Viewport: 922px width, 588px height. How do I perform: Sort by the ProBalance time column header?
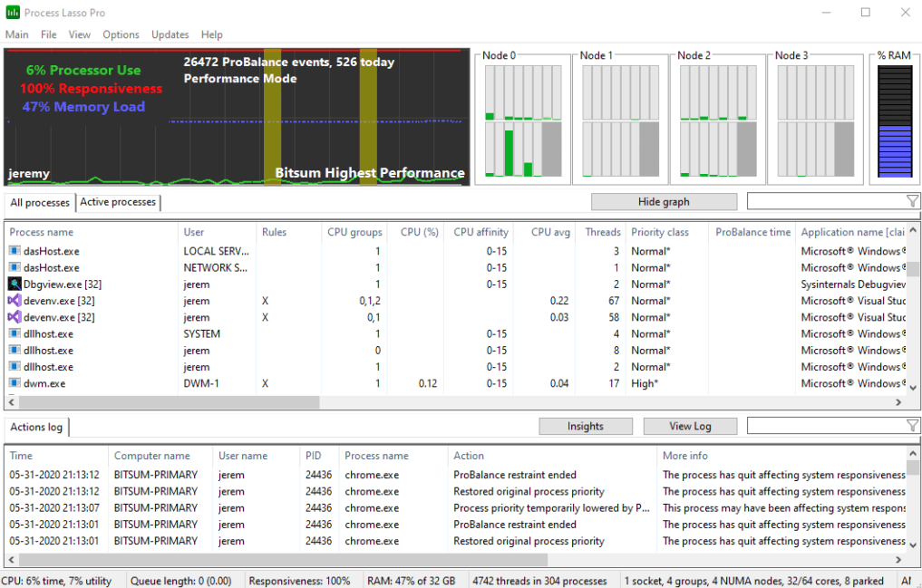point(752,232)
